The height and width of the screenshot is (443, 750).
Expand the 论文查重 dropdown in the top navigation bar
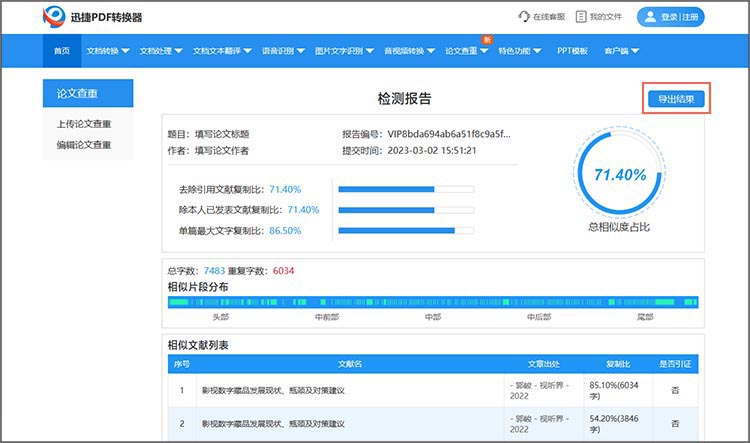pos(466,51)
